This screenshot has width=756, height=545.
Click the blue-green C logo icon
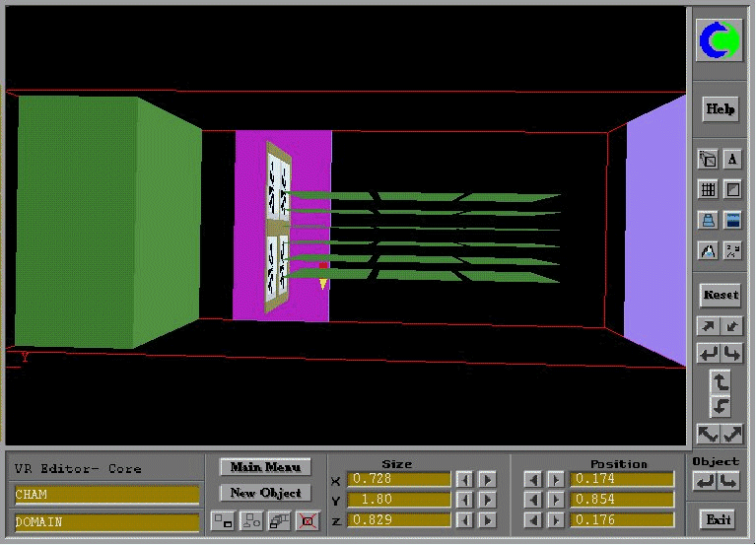720,40
